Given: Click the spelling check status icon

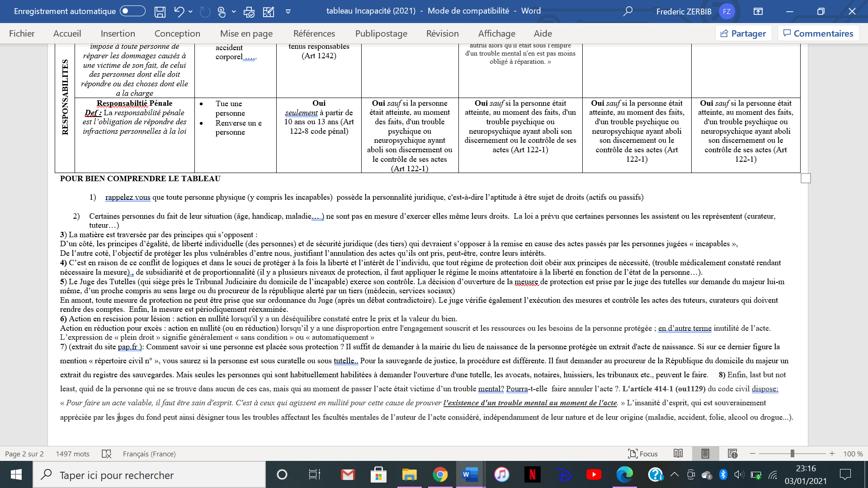Looking at the screenshot, I should (107, 454).
